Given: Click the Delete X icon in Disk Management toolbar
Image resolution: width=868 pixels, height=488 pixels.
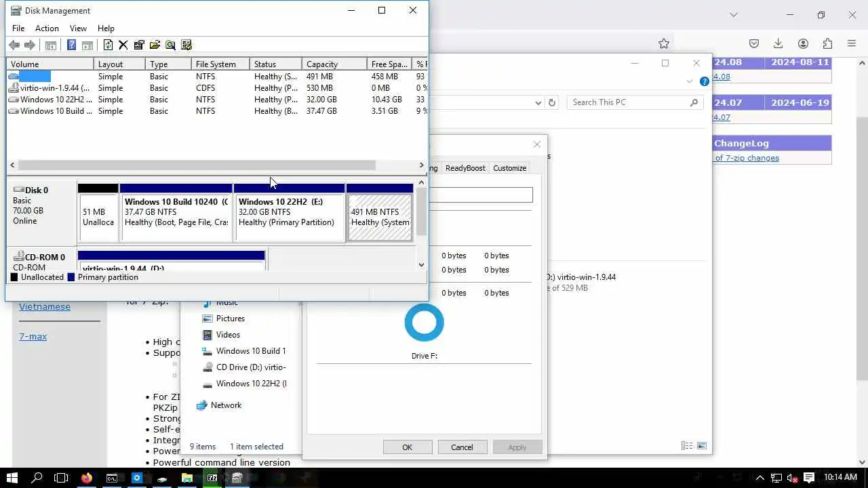Looking at the screenshot, I should [123, 45].
